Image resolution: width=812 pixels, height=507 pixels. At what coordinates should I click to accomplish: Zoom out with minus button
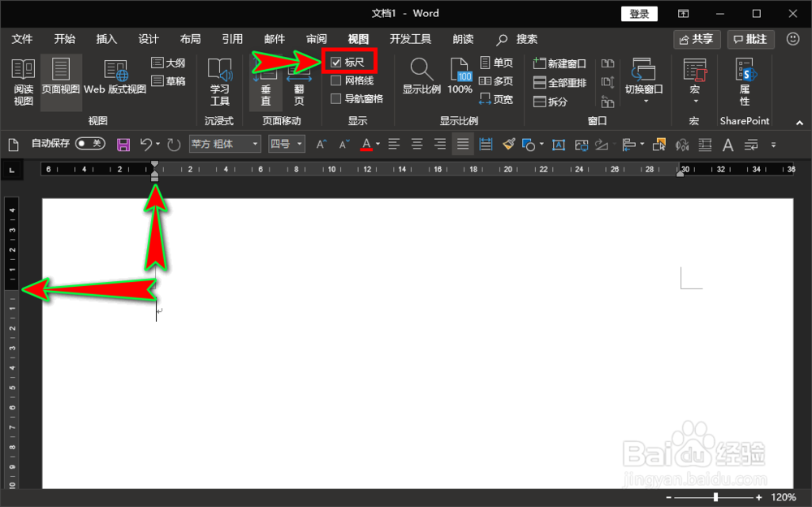(668, 497)
